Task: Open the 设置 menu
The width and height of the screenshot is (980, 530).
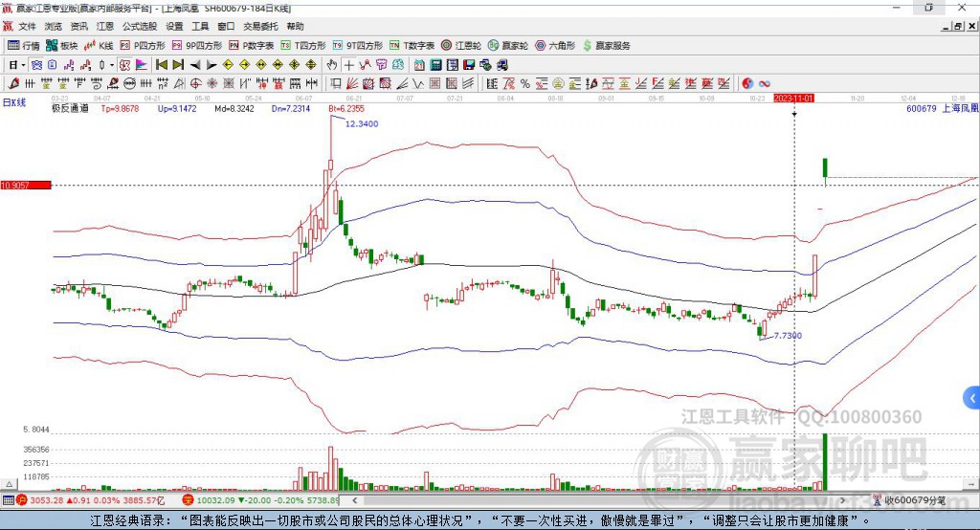Action: click(x=174, y=26)
